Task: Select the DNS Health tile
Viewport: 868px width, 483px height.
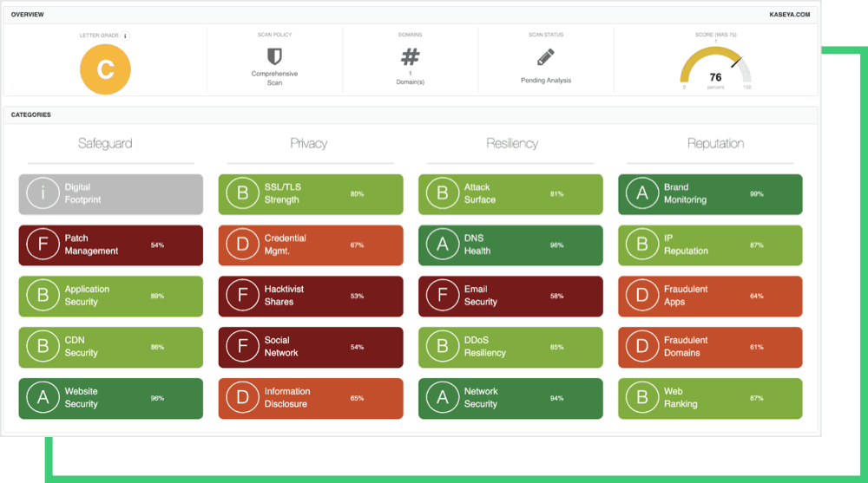Action: point(510,245)
